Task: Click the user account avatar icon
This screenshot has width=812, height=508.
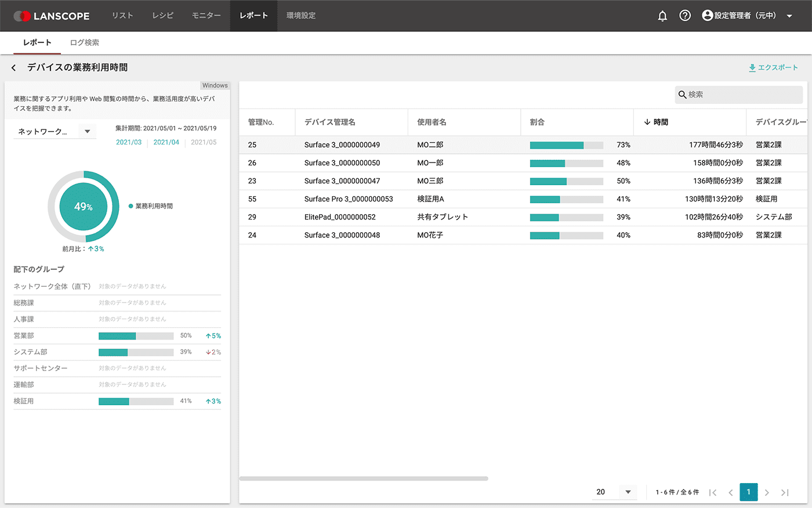Action: pyautogui.click(x=707, y=16)
